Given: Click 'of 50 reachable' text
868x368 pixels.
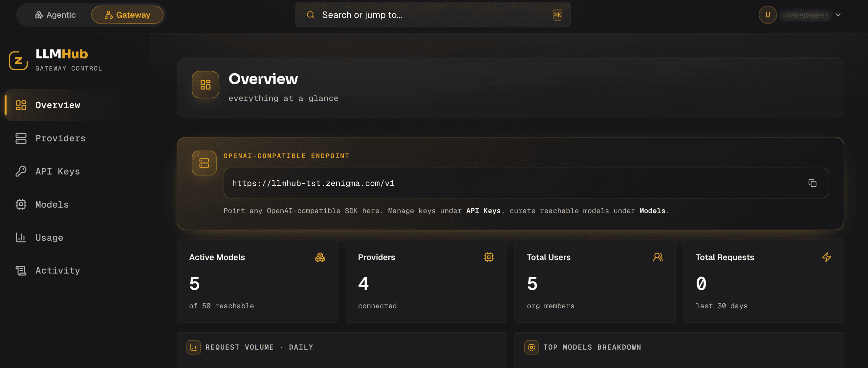Looking at the screenshot, I should pos(221,306).
